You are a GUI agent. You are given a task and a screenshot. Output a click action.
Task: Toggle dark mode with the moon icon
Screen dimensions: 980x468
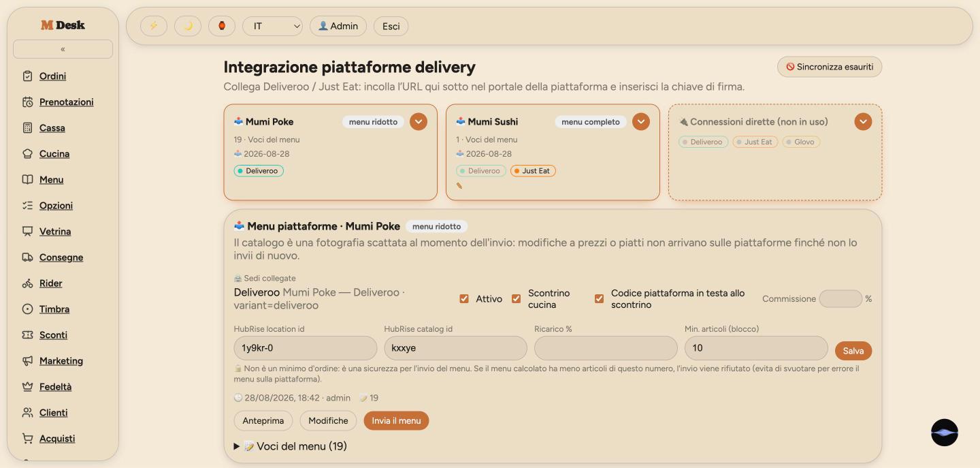(188, 26)
